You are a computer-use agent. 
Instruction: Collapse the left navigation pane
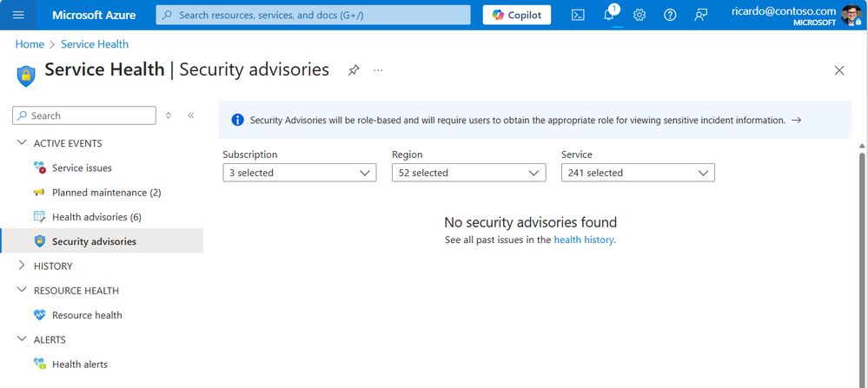pyautogui.click(x=191, y=115)
